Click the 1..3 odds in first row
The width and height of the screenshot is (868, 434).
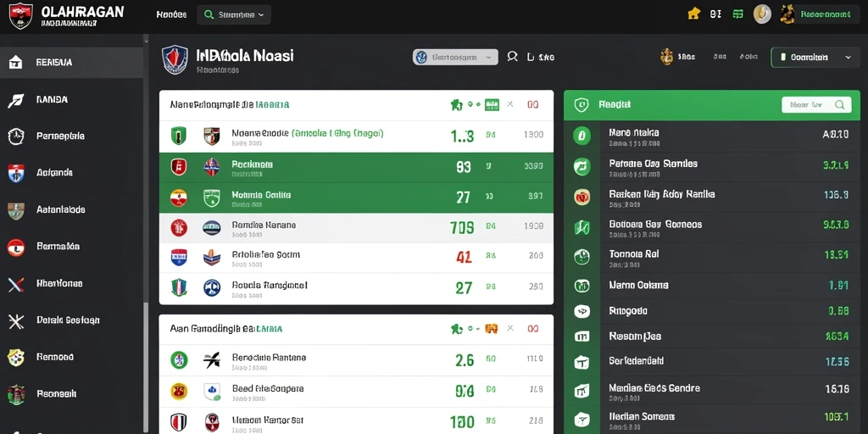coord(462,136)
